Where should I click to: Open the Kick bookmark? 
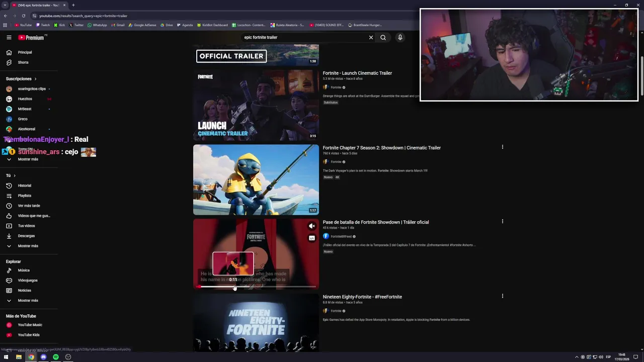point(59,25)
